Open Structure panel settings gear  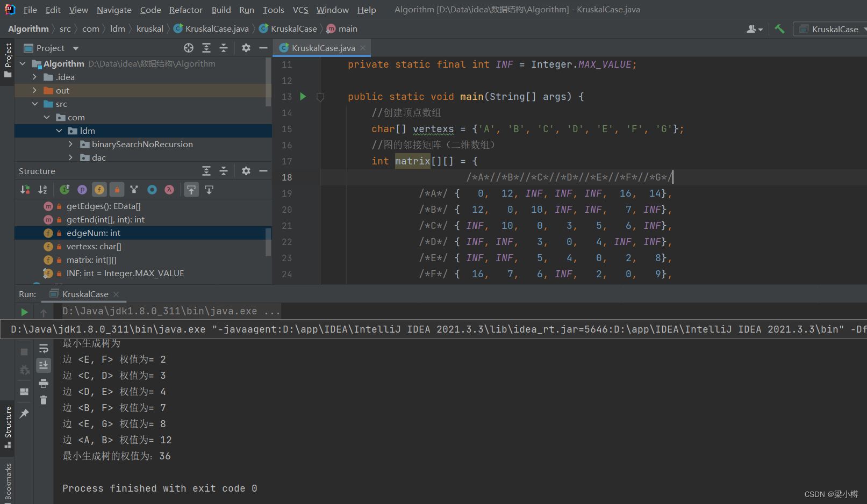[x=246, y=171]
